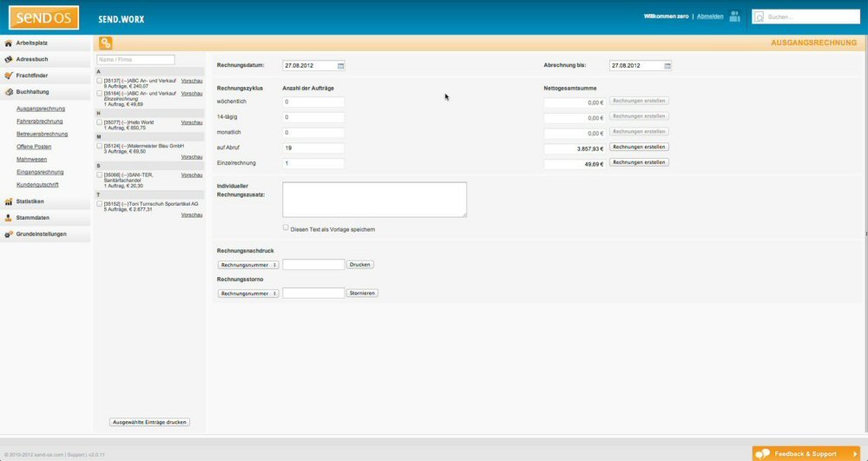Click the Rechnungsstorno number input field

click(313, 293)
